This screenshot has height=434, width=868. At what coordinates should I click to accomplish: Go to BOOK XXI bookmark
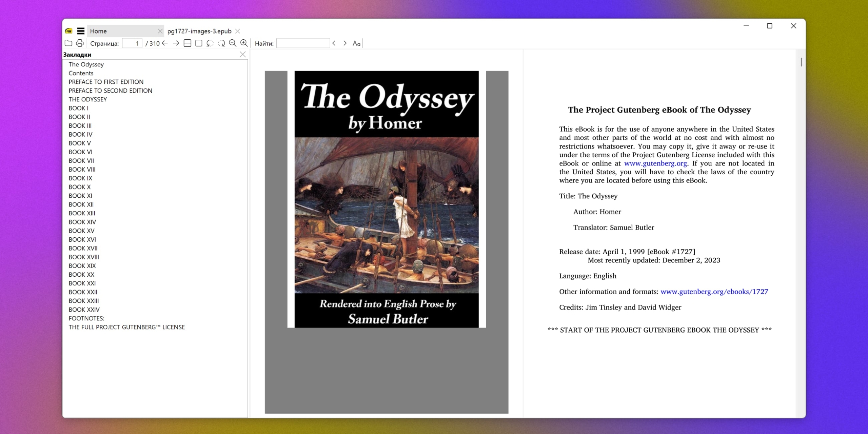click(82, 283)
